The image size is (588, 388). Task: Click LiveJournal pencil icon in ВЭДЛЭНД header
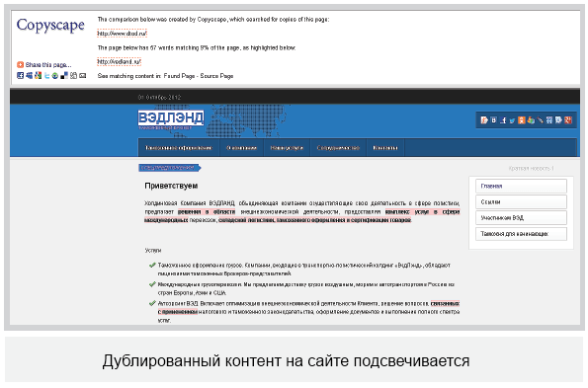click(x=540, y=120)
